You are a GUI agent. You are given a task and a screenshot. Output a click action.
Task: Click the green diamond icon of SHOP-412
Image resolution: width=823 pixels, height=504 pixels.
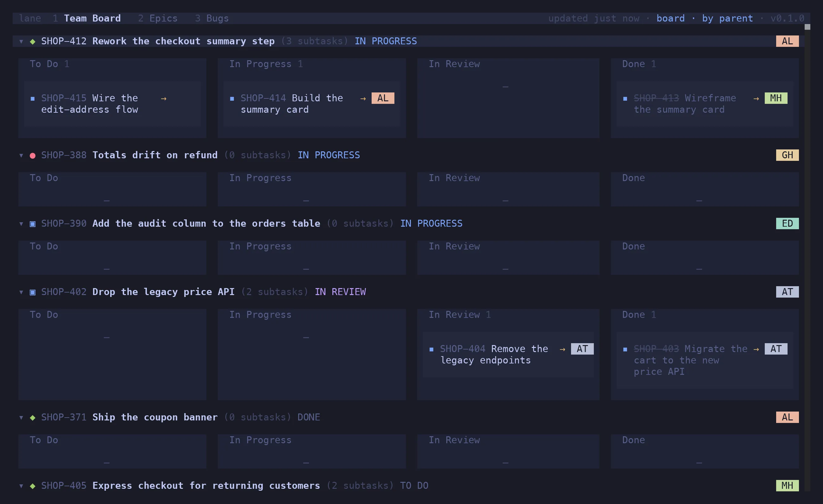32,41
